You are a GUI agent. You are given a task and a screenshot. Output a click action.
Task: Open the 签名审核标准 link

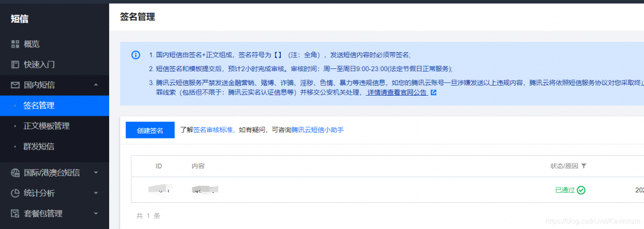point(213,130)
